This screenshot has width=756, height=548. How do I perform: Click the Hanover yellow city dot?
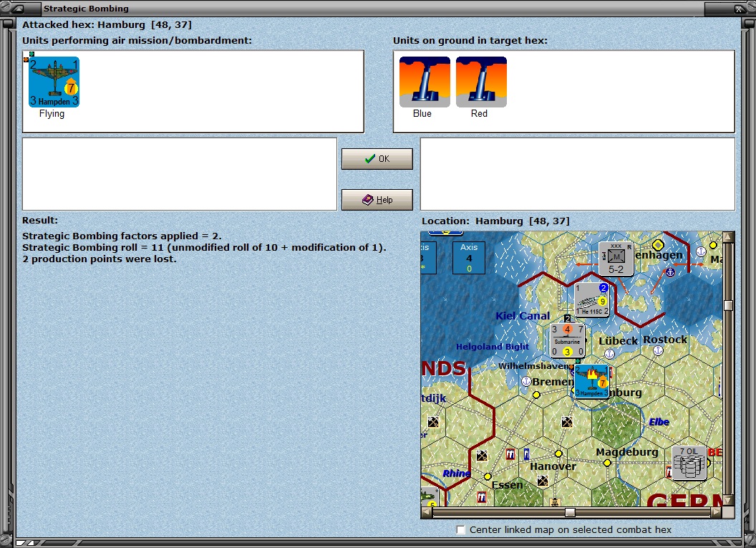pyautogui.click(x=558, y=453)
